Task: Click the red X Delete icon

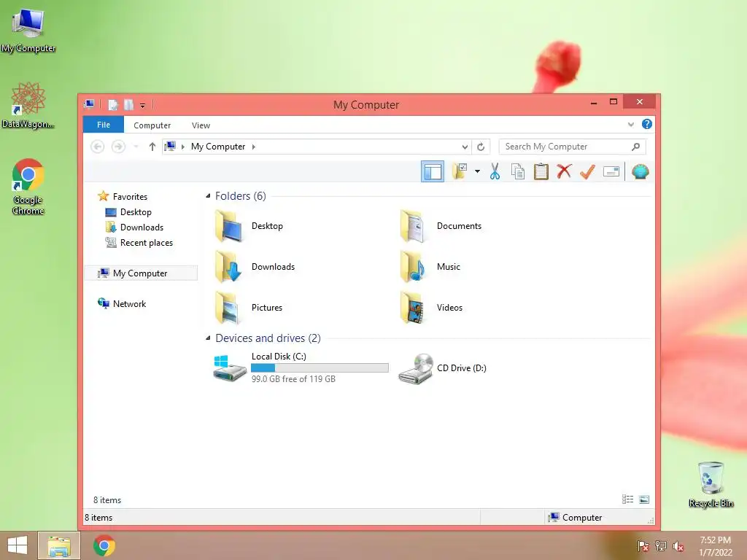Action: (564, 171)
